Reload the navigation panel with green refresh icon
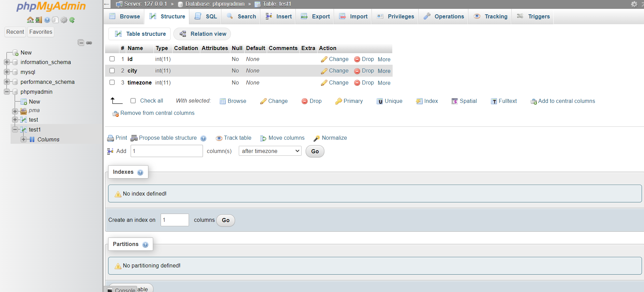Viewport: 644px width, 292px height. pos(72,20)
